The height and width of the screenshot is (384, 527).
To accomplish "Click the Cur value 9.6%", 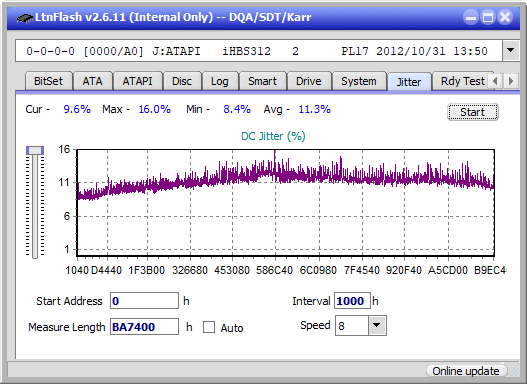I will (x=77, y=109).
